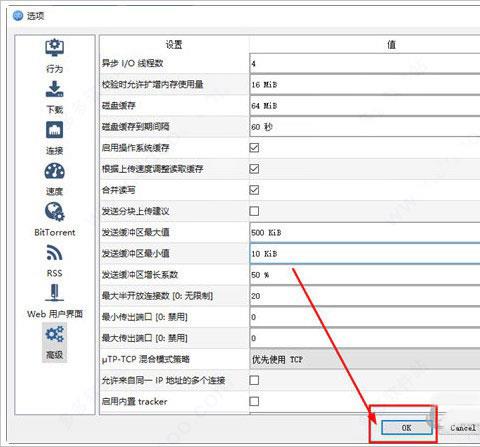
Task: Toggle the 合并读写 checkbox
Action: coord(254,190)
